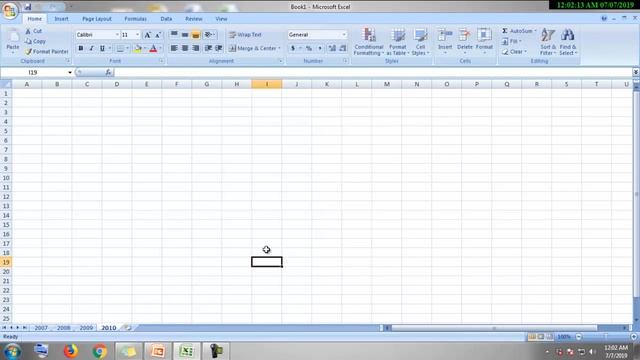Switch to the Insert ribbon tab
The height and width of the screenshot is (360, 640).
[x=62, y=19]
